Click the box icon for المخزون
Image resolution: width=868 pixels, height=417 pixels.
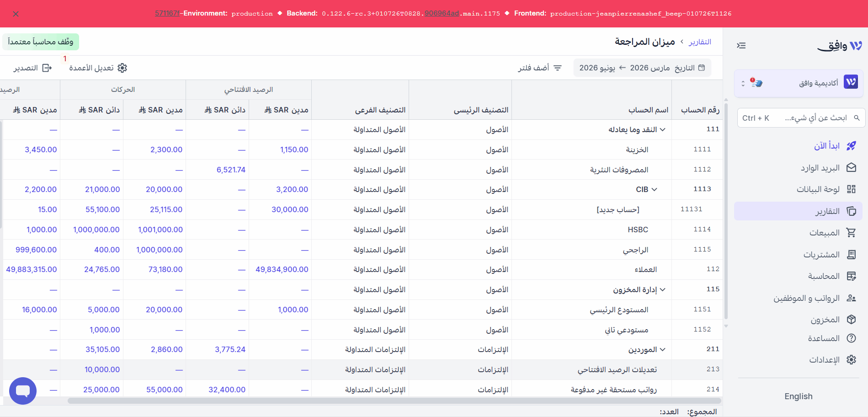coord(851,320)
